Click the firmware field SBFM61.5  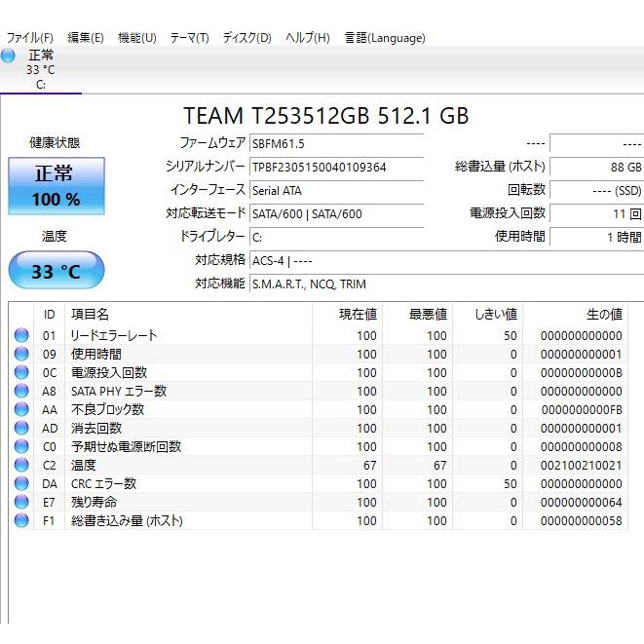click(x=336, y=144)
